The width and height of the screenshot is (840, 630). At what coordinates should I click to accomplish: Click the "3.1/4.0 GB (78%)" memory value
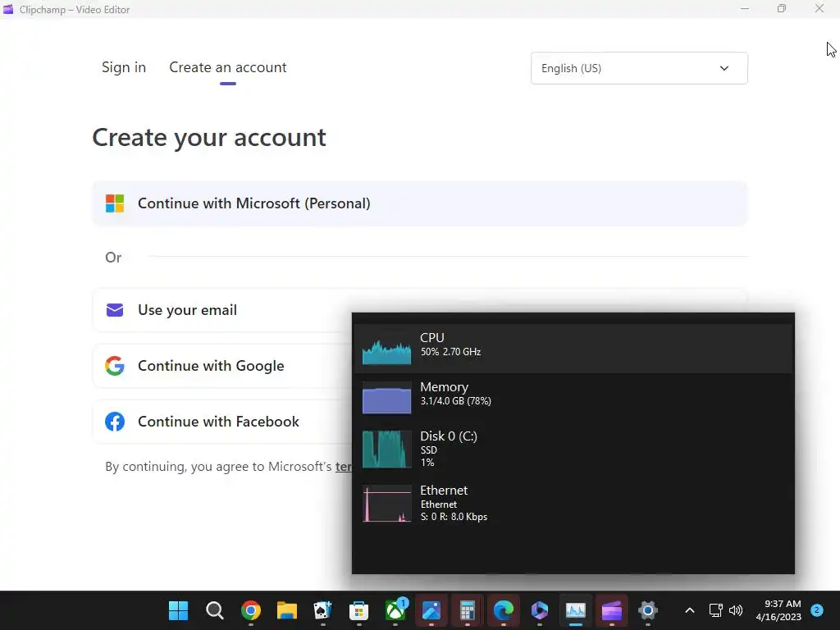pos(456,400)
